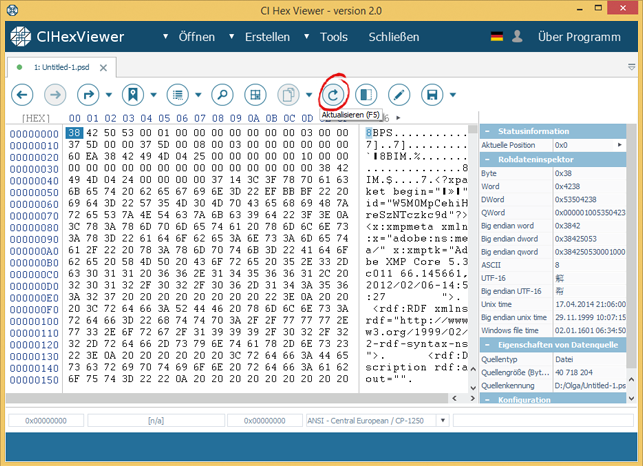
Task: Open tab list dropdown at right edge
Action: pyautogui.click(x=632, y=67)
